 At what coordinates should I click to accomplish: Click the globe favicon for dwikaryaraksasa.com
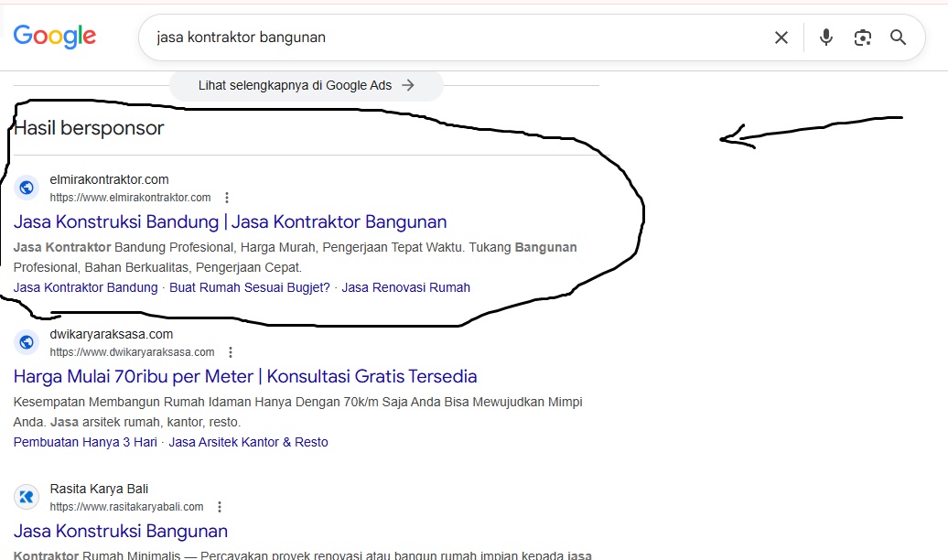tap(27, 342)
